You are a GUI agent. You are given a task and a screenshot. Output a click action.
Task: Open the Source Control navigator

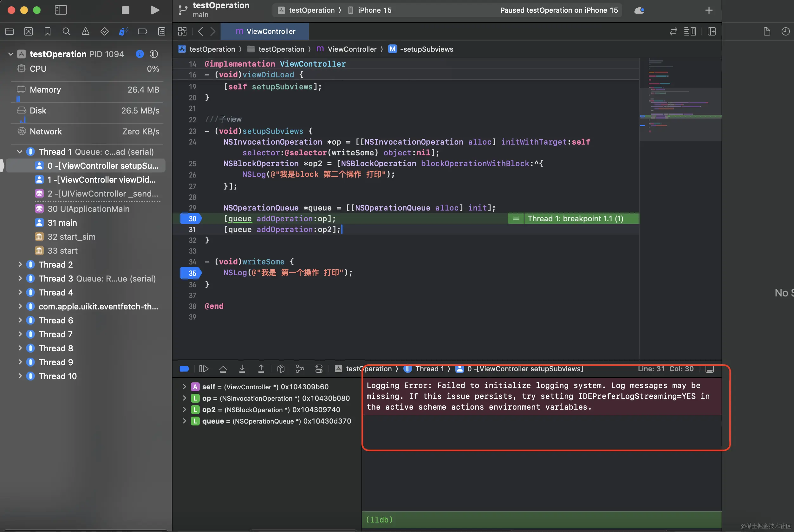click(x=29, y=32)
